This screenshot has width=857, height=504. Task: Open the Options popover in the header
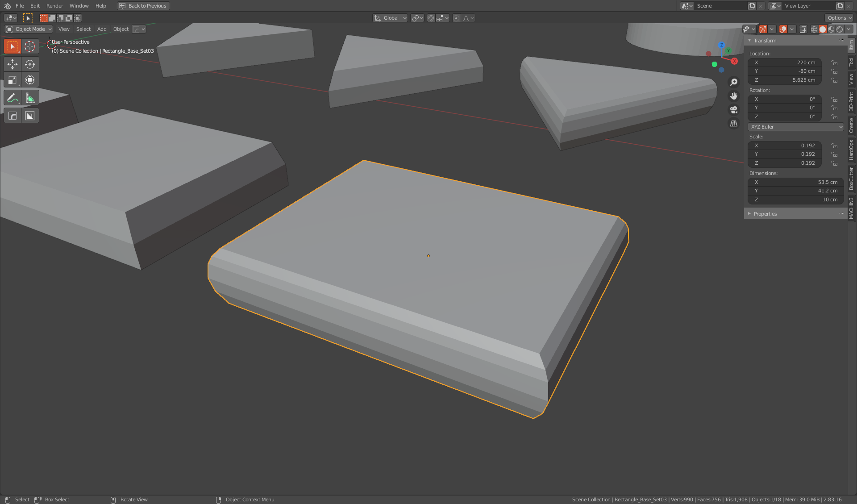tap(839, 17)
